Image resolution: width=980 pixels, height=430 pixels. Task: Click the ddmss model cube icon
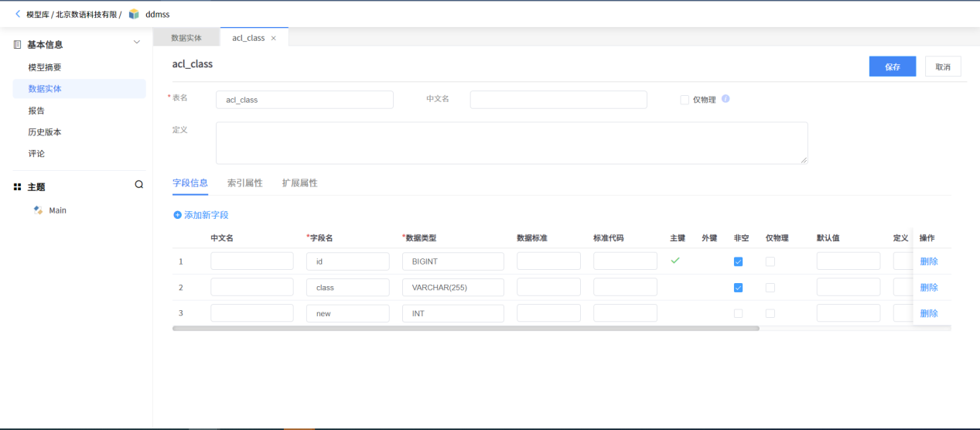(134, 14)
